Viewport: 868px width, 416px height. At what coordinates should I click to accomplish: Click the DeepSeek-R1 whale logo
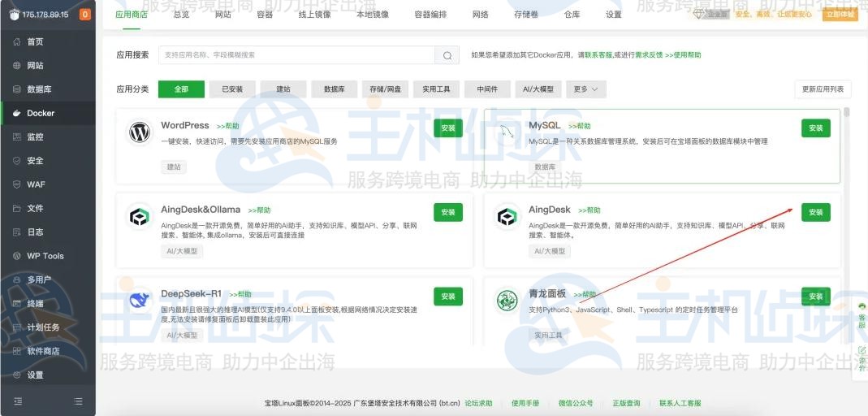[x=140, y=301]
